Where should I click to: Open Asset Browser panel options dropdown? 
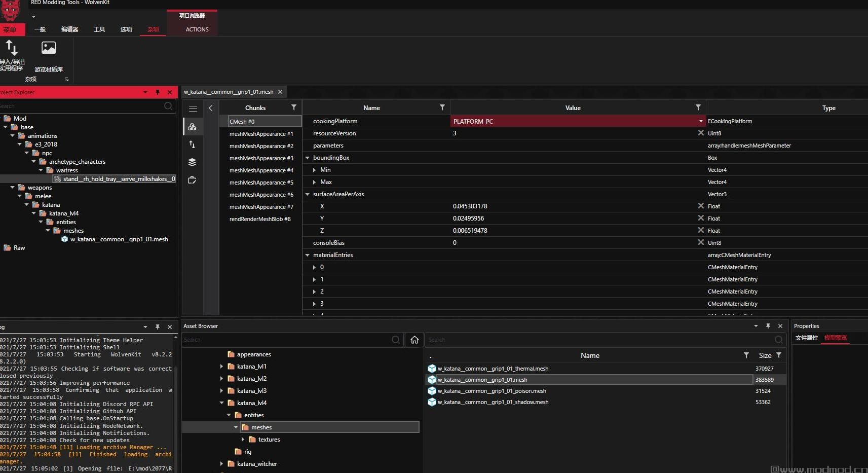point(756,326)
